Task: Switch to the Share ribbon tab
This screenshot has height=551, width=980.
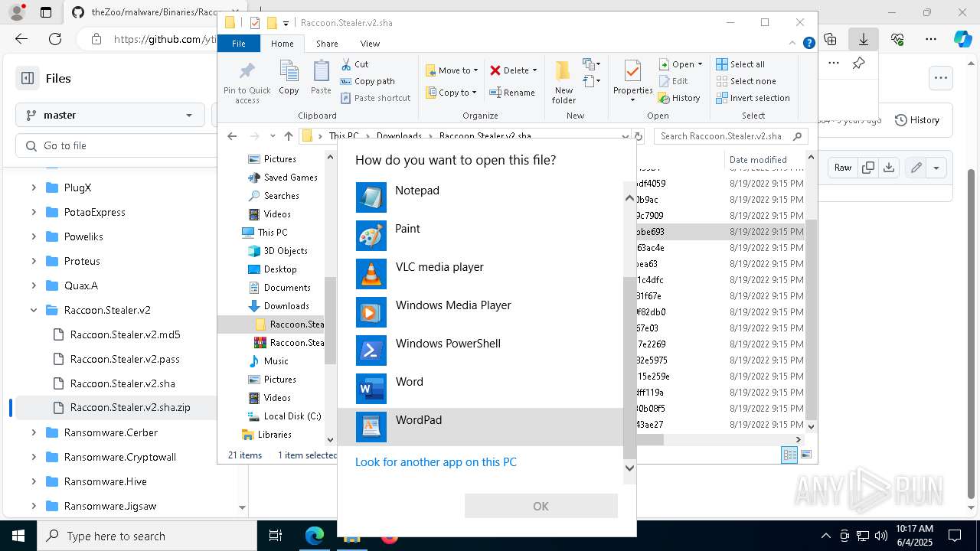Action: coord(327,44)
